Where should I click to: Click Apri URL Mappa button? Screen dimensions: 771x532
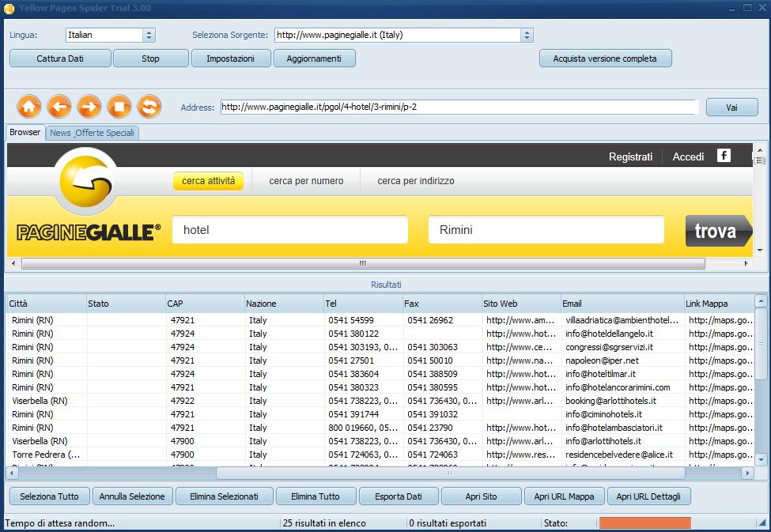pyautogui.click(x=565, y=496)
